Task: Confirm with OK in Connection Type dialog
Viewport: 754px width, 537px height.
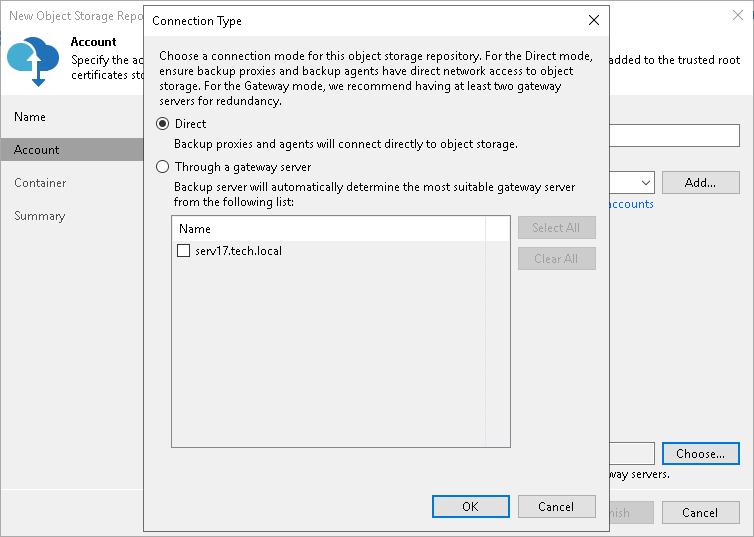Action: pyautogui.click(x=470, y=507)
